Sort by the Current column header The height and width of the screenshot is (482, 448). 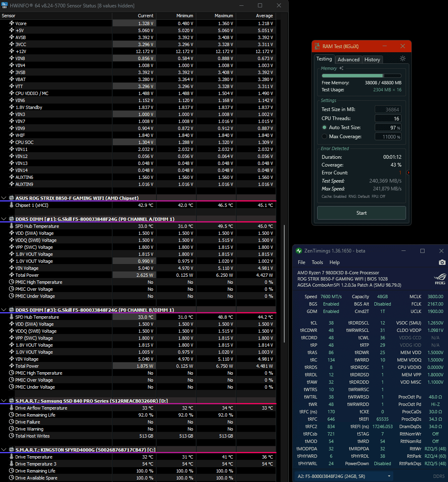134,16
